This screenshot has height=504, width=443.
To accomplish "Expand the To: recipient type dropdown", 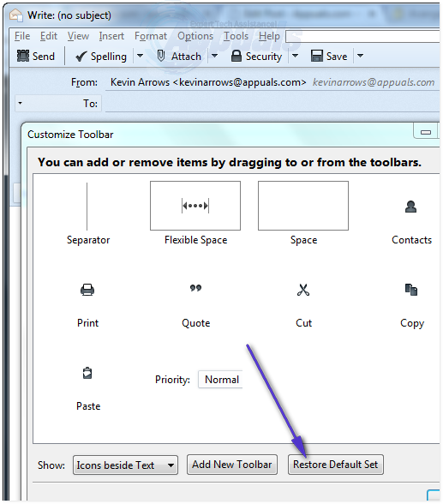I will click(21, 103).
